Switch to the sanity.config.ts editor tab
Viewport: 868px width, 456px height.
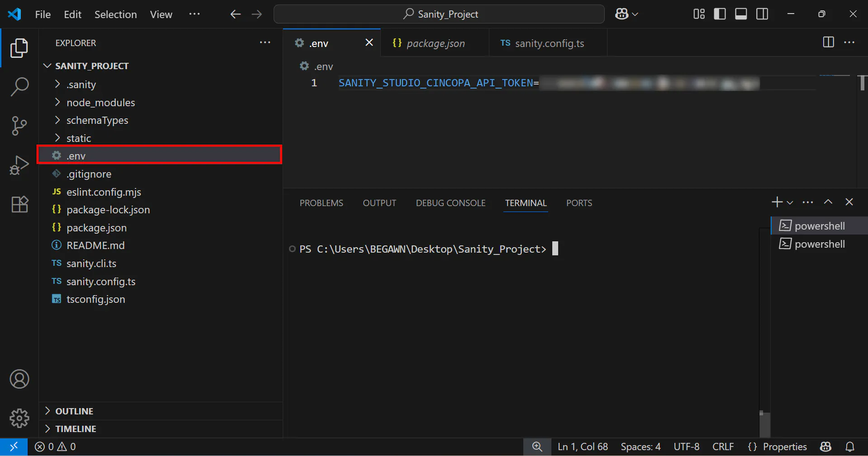(548, 43)
